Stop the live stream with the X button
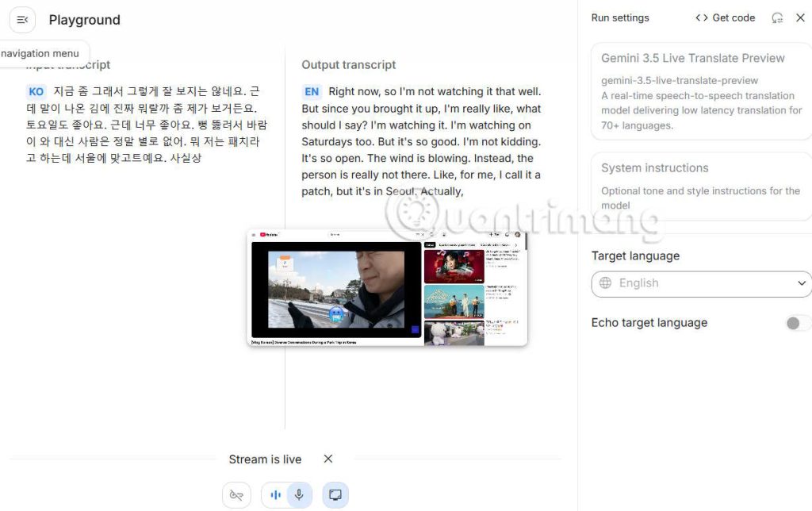The height and width of the screenshot is (511, 812). pyautogui.click(x=327, y=459)
